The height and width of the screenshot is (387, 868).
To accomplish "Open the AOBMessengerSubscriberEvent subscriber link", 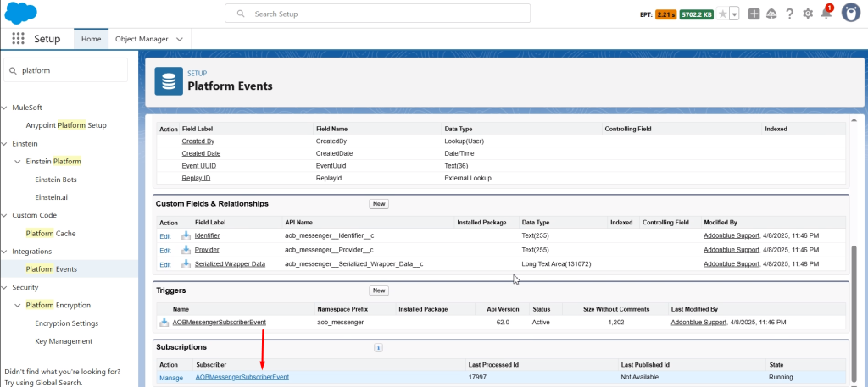I will (242, 377).
